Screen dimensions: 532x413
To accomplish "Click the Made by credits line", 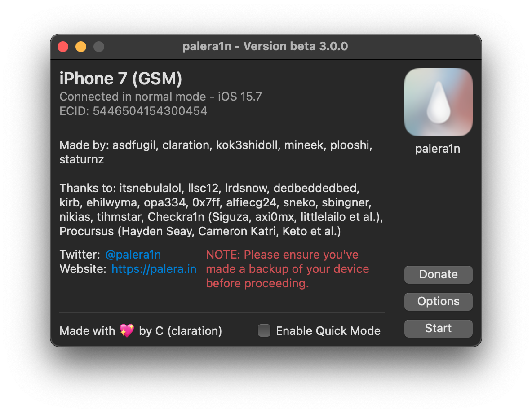I will [x=216, y=152].
